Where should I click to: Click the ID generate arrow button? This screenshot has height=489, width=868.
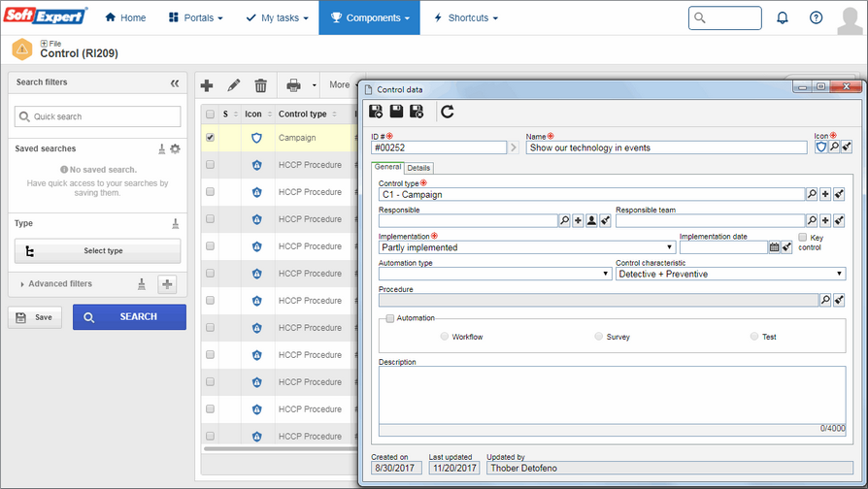tap(514, 147)
